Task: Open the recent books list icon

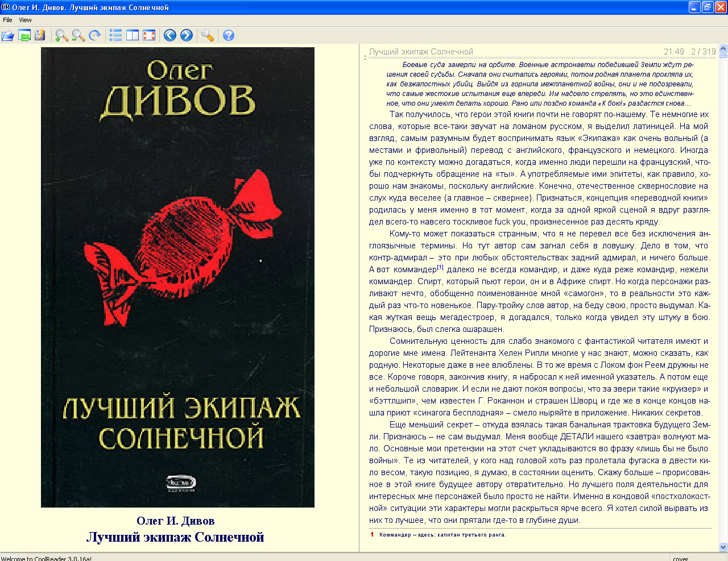Action: (24, 35)
